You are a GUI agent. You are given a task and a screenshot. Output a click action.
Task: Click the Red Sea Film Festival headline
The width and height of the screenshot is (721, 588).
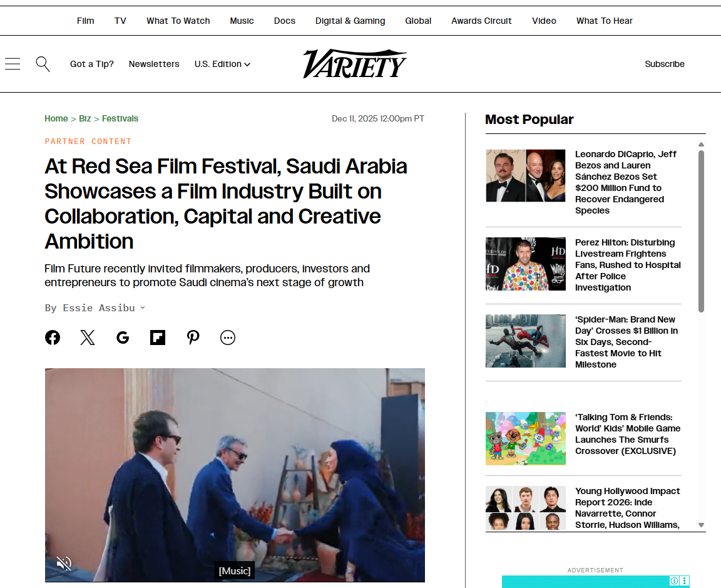226,204
